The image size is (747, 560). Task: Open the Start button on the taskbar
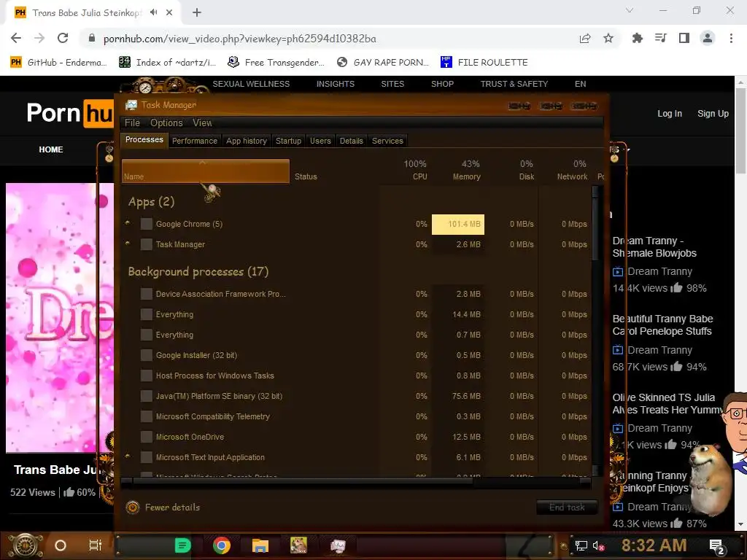click(x=26, y=545)
